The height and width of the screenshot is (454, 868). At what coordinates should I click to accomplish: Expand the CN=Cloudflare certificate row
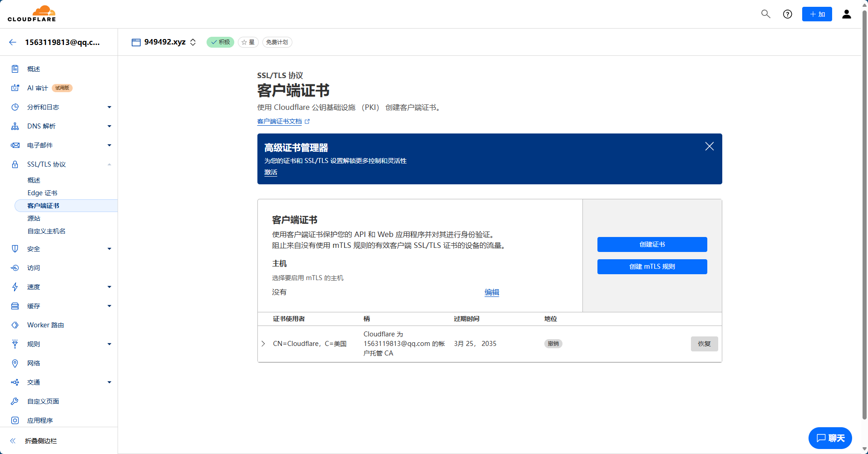(x=263, y=344)
